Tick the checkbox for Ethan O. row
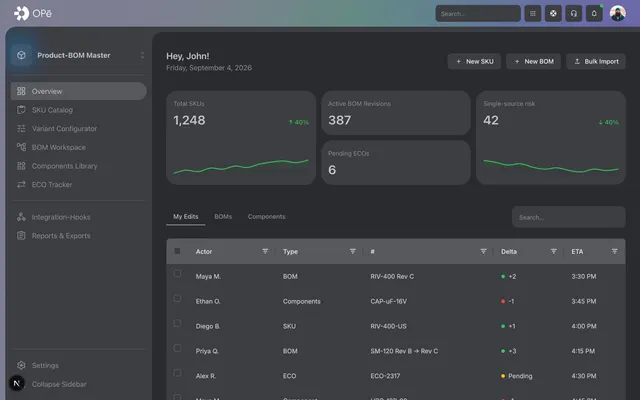Image resolution: width=640 pixels, height=400 pixels. [177, 298]
